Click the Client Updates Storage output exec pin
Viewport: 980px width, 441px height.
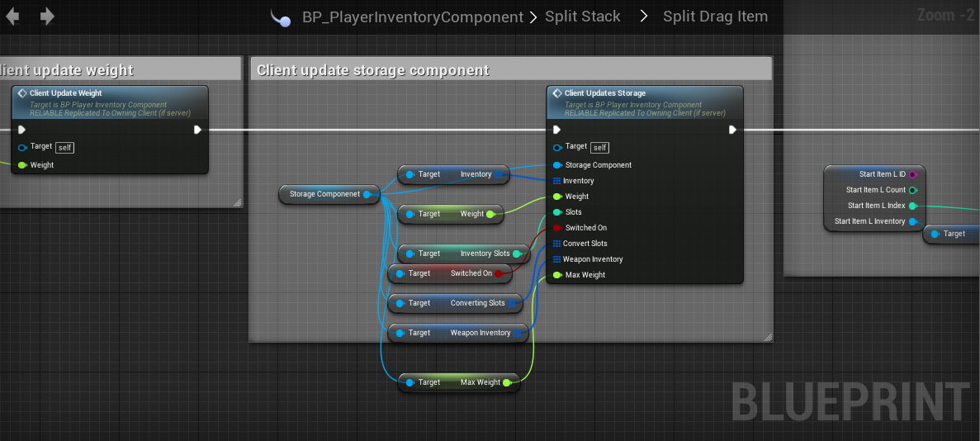coord(732,130)
